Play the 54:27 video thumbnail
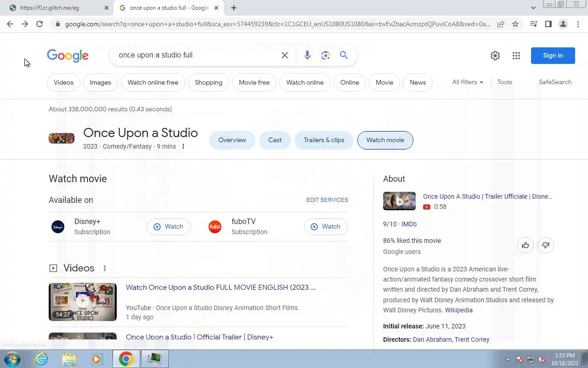588x368 pixels. (83, 302)
